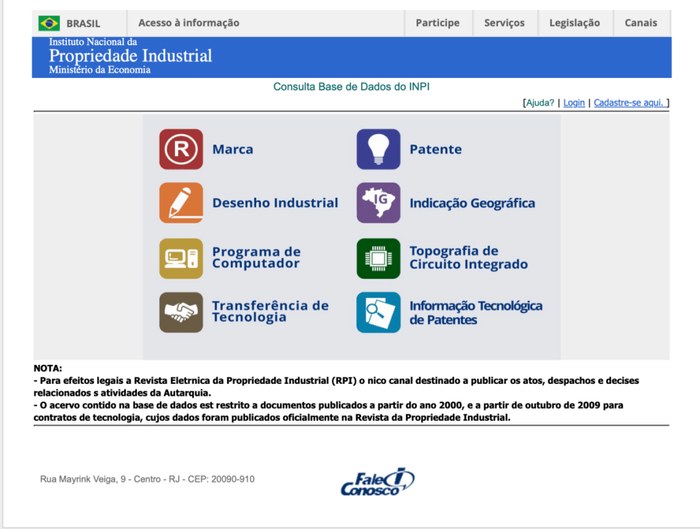This screenshot has width=700, height=529.
Task: Open the Marca text link
Action: point(233,149)
